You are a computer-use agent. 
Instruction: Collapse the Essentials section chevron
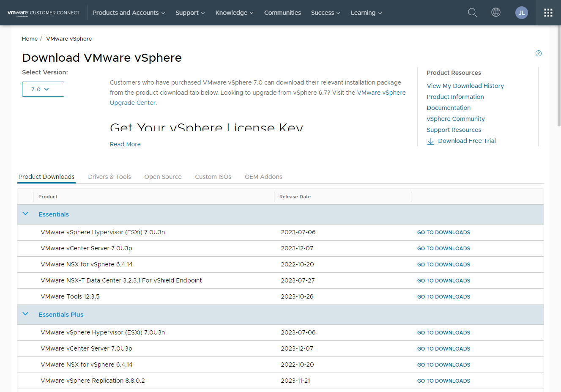coord(25,214)
